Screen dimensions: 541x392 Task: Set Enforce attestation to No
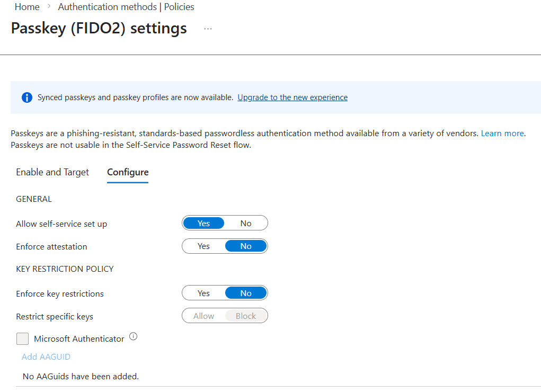pos(246,246)
